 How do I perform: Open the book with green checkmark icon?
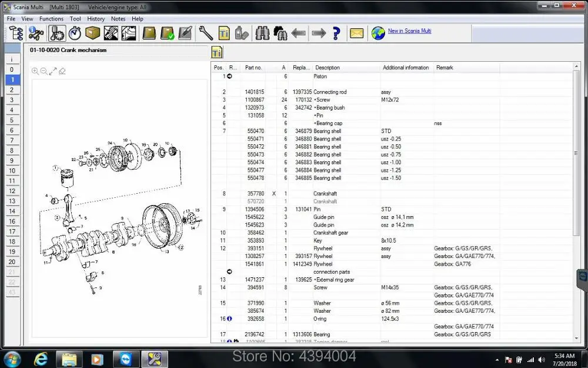pyautogui.click(x=167, y=33)
